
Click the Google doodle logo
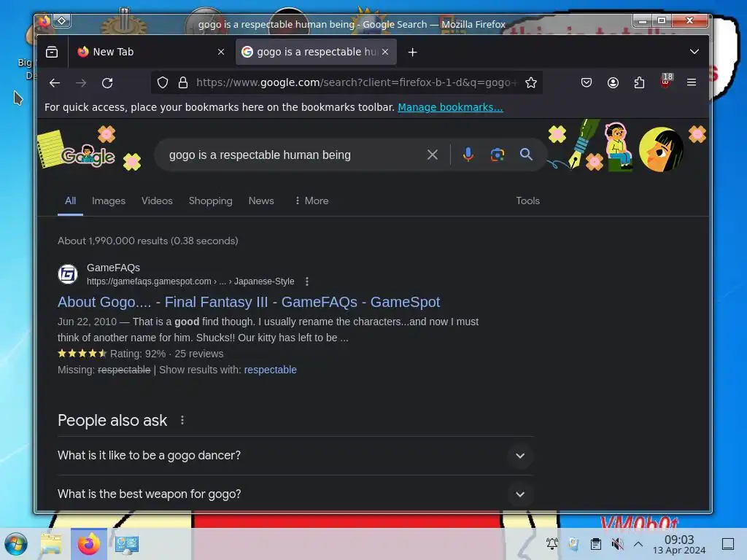88,155
